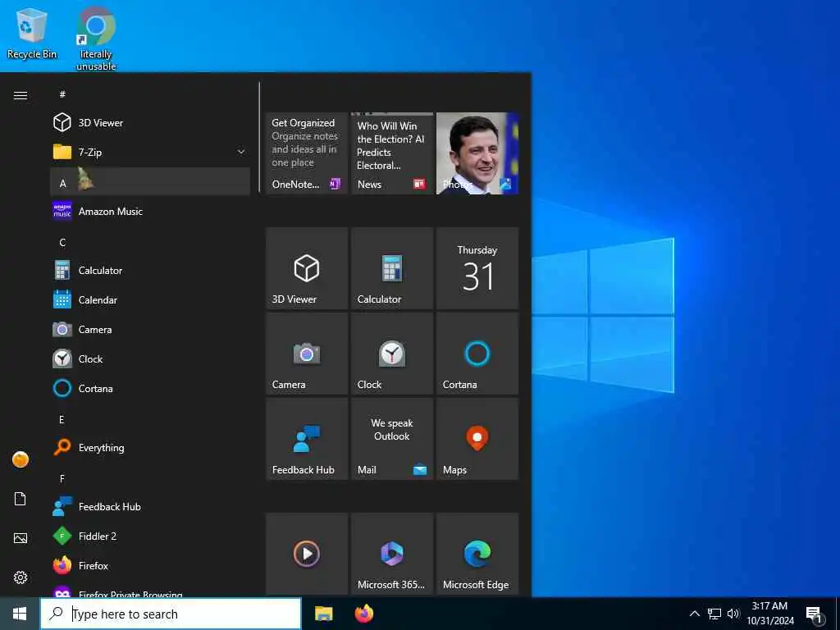Image resolution: width=840 pixels, height=630 pixels.
Task: Open the volume control tray icon
Action: point(733,614)
